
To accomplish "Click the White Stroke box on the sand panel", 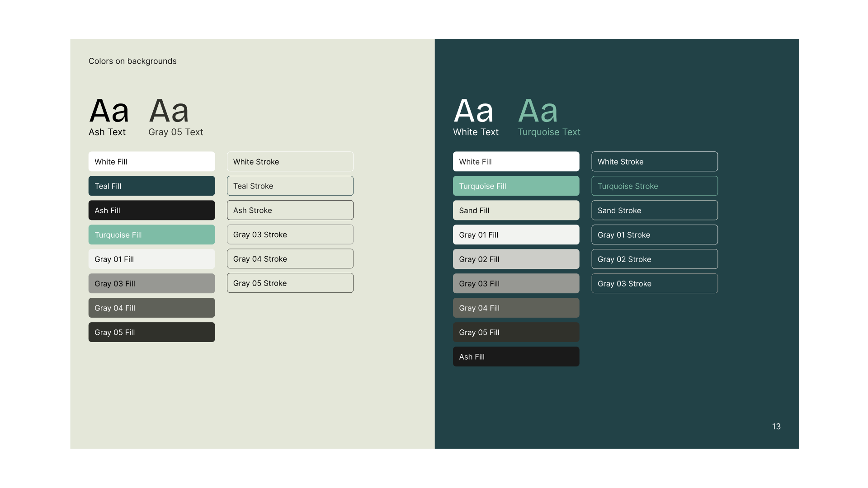I will tap(290, 161).
